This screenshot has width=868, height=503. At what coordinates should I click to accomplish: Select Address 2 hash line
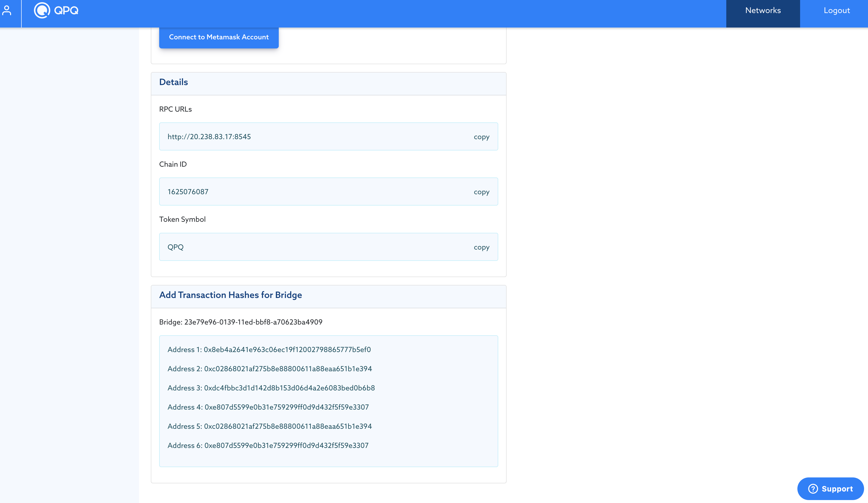tap(270, 369)
